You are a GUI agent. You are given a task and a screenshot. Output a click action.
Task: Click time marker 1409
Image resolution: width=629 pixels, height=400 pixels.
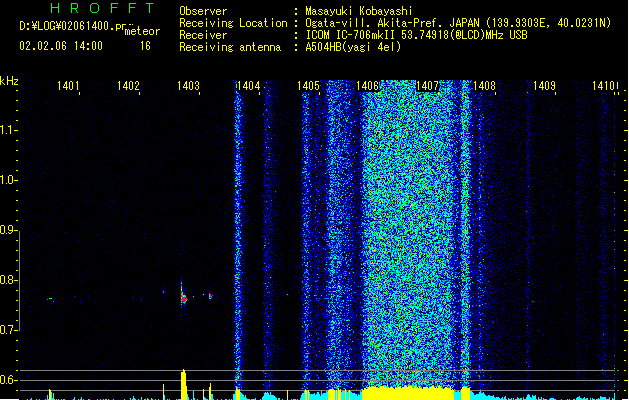tap(544, 85)
